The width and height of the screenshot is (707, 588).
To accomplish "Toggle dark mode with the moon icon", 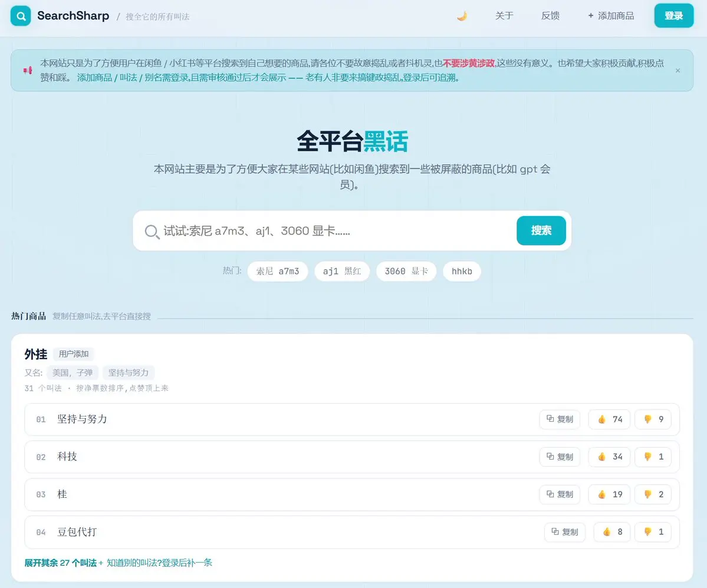I will pyautogui.click(x=462, y=16).
